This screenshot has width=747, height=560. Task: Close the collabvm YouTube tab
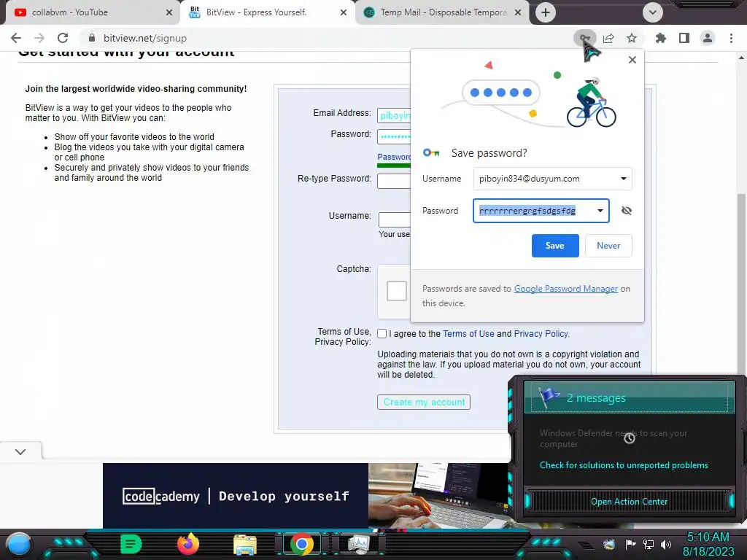169,12
